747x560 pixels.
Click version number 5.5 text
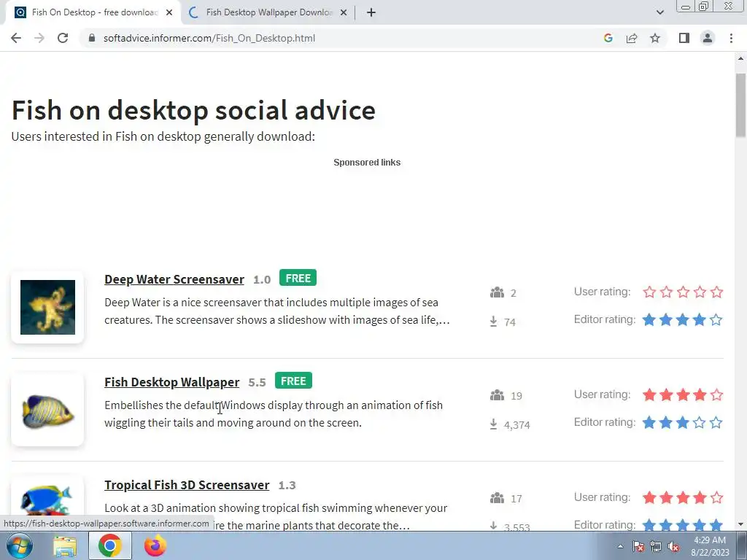pos(257,383)
